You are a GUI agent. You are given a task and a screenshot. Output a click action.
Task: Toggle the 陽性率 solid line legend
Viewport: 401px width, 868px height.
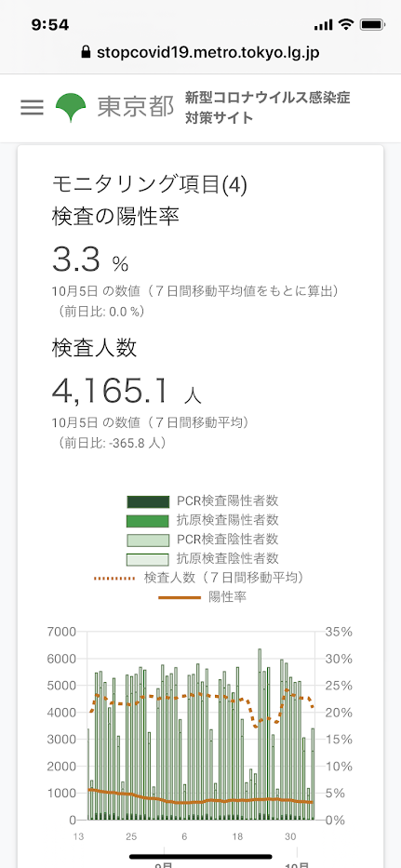coord(202,596)
